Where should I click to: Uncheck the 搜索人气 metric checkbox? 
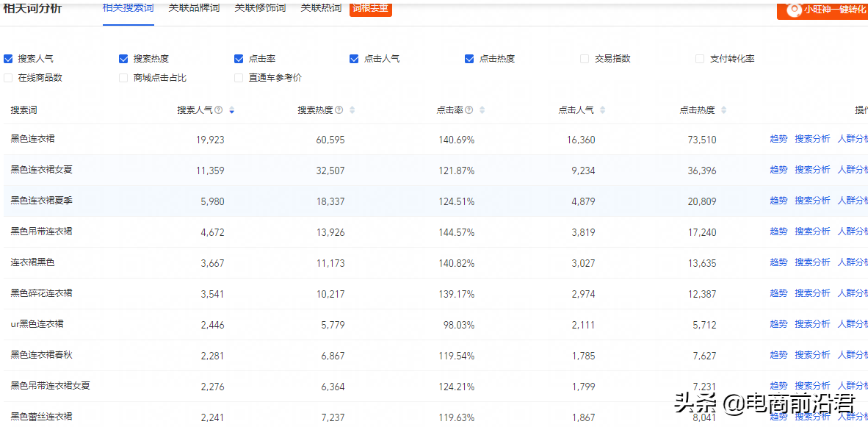(x=9, y=58)
